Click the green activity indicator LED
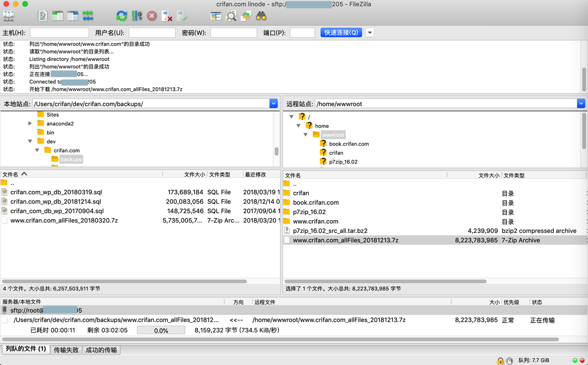 pyautogui.click(x=575, y=361)
